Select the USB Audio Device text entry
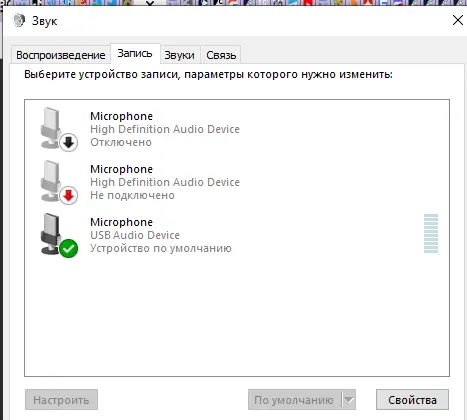 click(135, 235)
